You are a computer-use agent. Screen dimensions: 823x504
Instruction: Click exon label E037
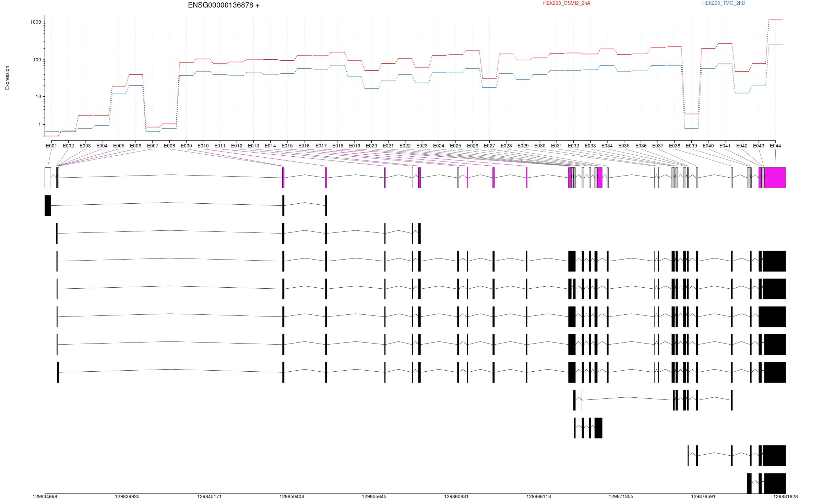click(x=658, y=146)
